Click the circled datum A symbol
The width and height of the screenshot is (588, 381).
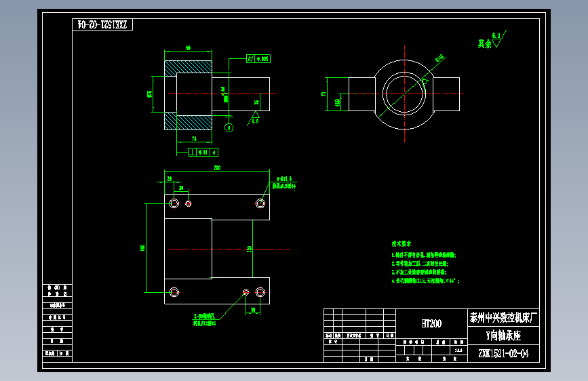click(x=229, y=128)
